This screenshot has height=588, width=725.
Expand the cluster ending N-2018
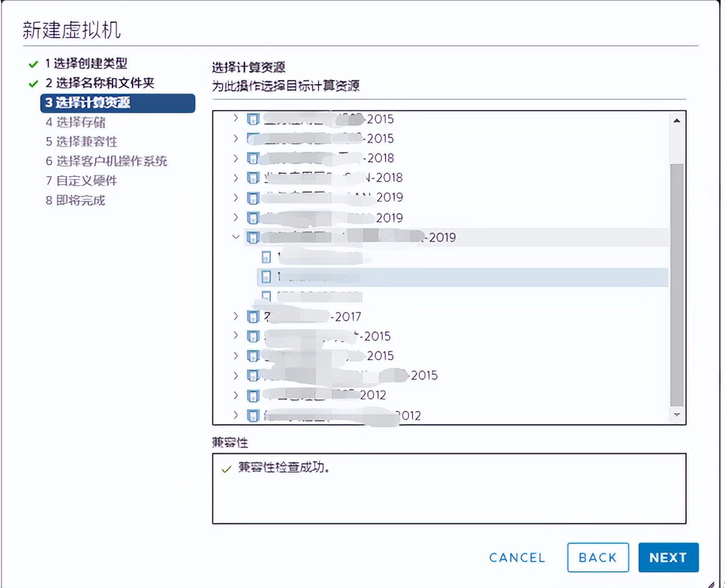pyautogui.click(x=236, y=177)
